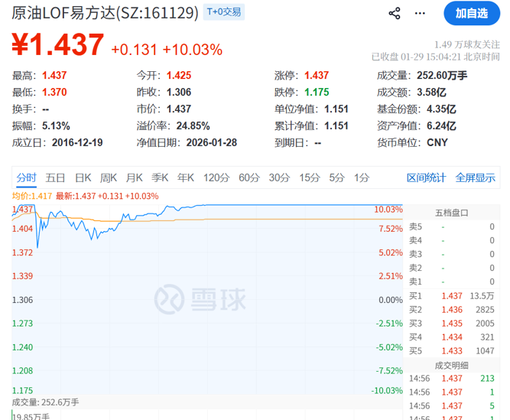
Task: Select the 年K chart tab
Action: (185, 177)
